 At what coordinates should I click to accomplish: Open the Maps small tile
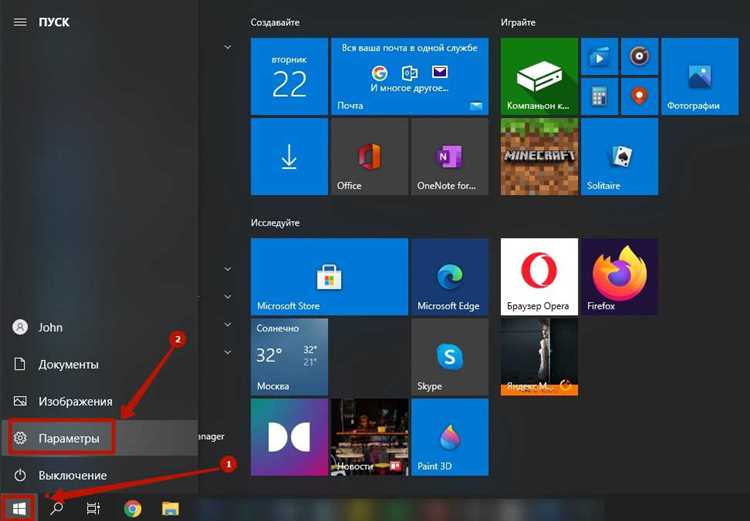[x=640, y=97]
